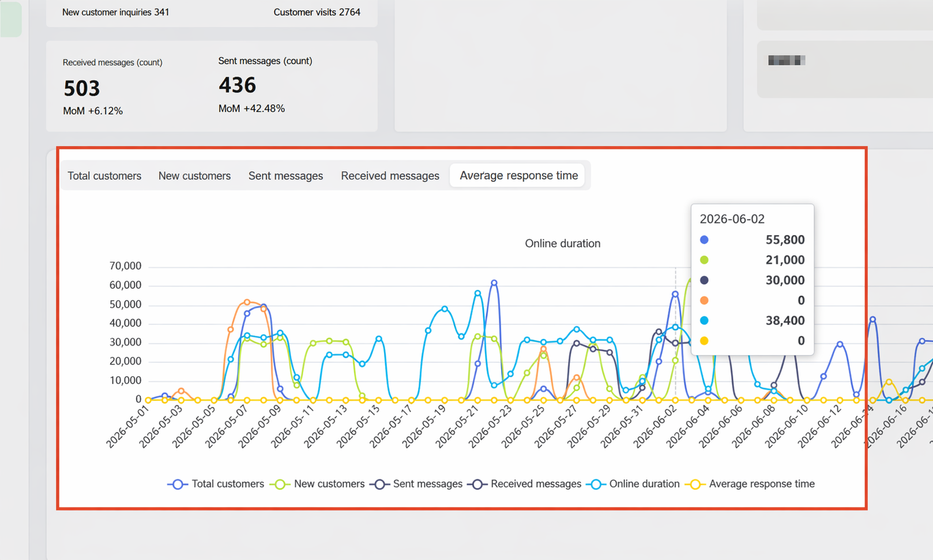Click the 2026-05-21 x-axis date label

point(456,426)
